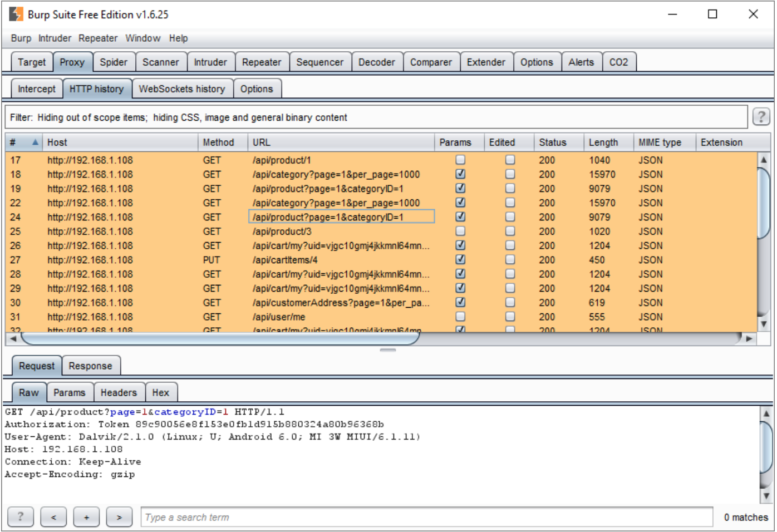
Task: Open the CO2 extension tab
Action: coord(618,62)
